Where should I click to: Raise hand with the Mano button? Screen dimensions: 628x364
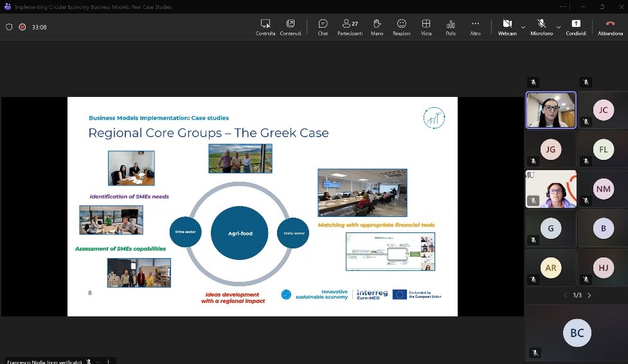pyautogui.click(x=377, y=26)
